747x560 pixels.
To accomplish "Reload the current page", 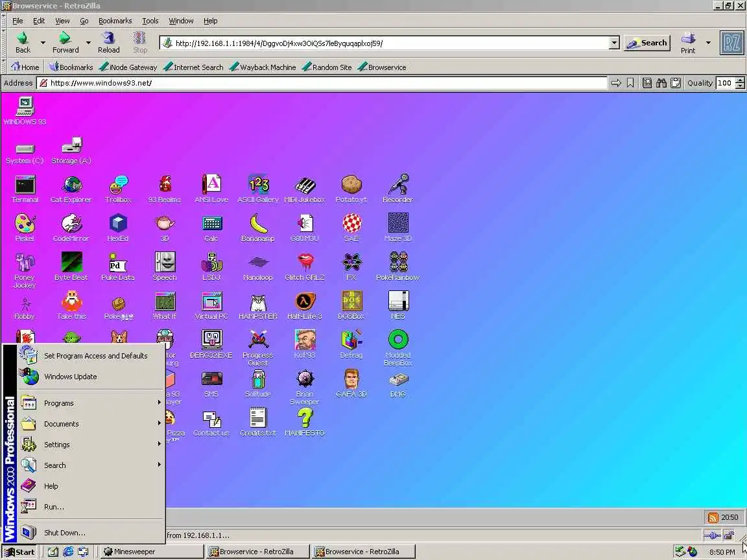I will (x=109, y=42).
